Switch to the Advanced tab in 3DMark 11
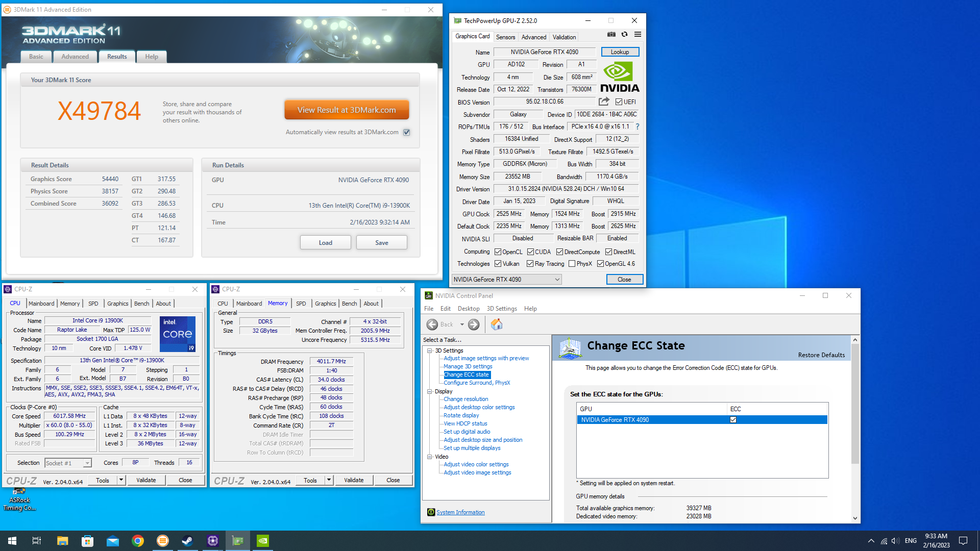Viewport: 980px width, 551px height. click(75, 57)
